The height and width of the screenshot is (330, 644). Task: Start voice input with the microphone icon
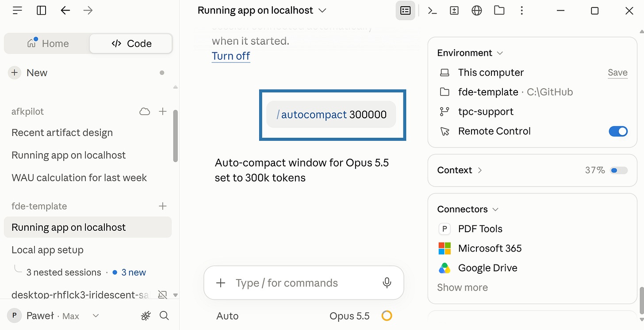pos(387,283)
